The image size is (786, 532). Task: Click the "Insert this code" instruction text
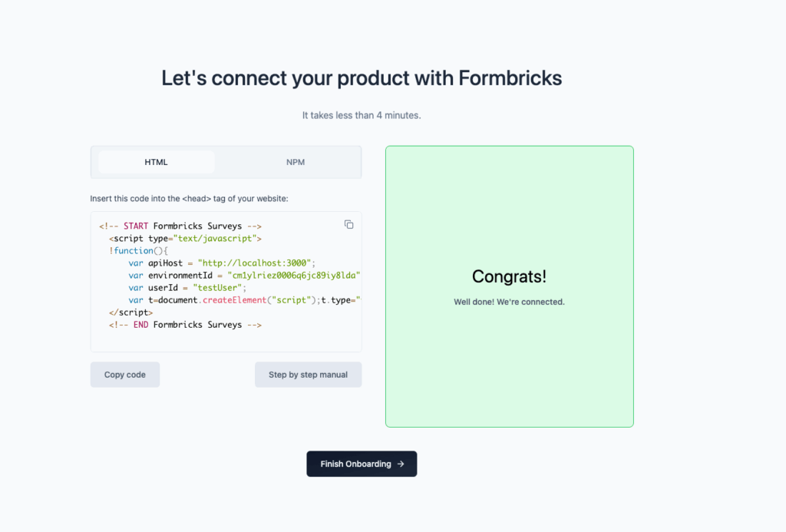189,198
